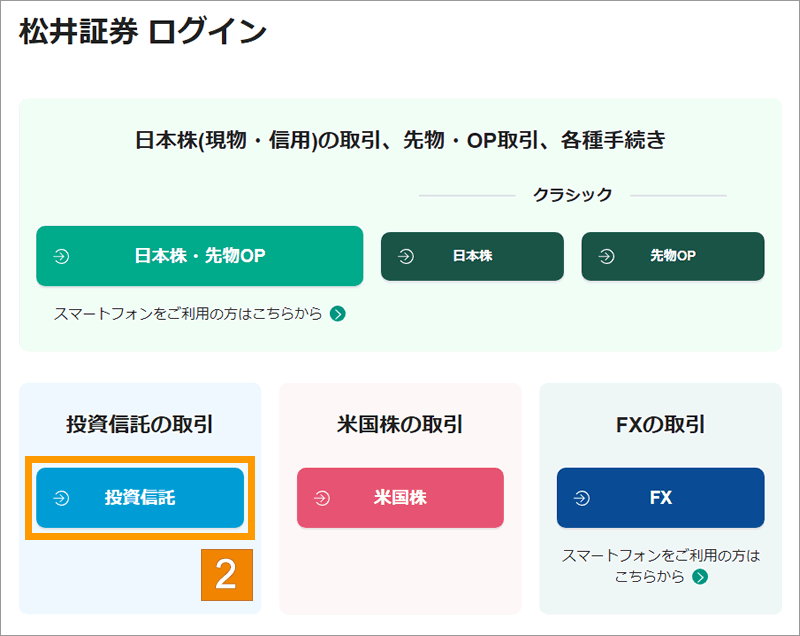
Task: Open the classic 日本株 login button
Action: pos(472,256)
